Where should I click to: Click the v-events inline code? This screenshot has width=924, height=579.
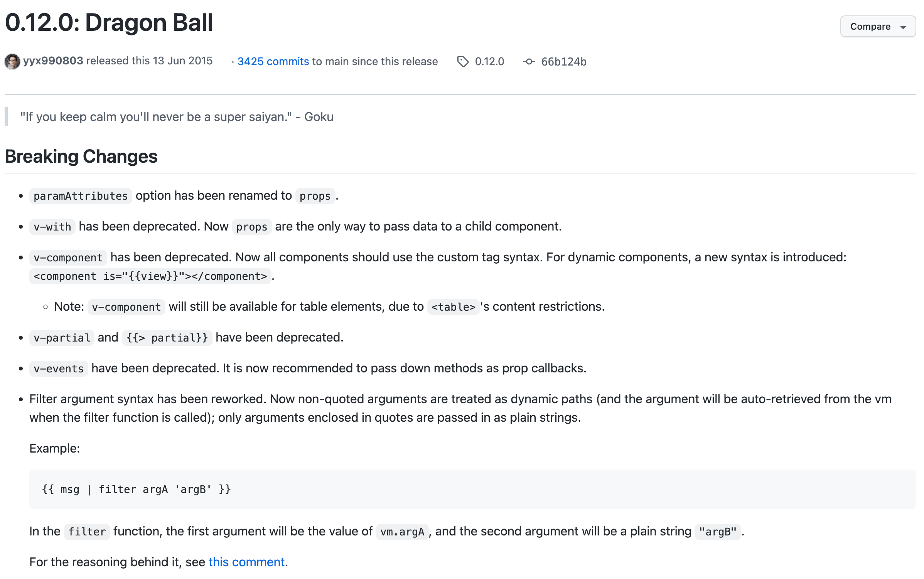pos(58,369)
